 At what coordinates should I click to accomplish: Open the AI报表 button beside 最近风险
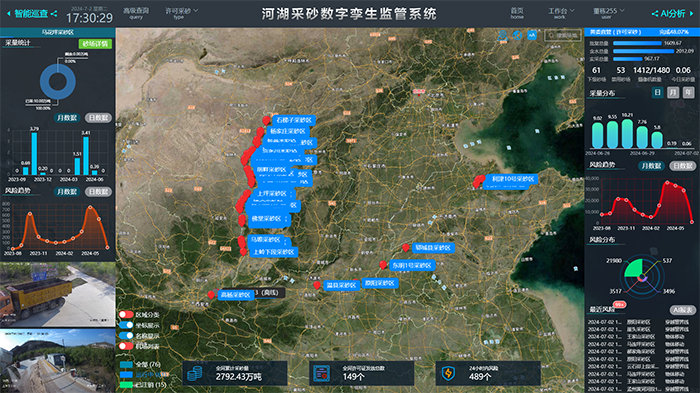683,309
